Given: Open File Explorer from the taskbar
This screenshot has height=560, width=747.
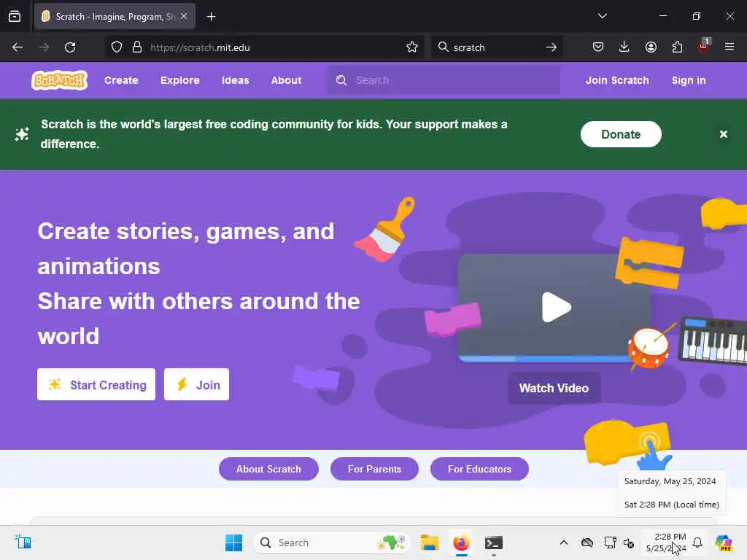Looking at the screenshot, I should click(x=429, y=542).
